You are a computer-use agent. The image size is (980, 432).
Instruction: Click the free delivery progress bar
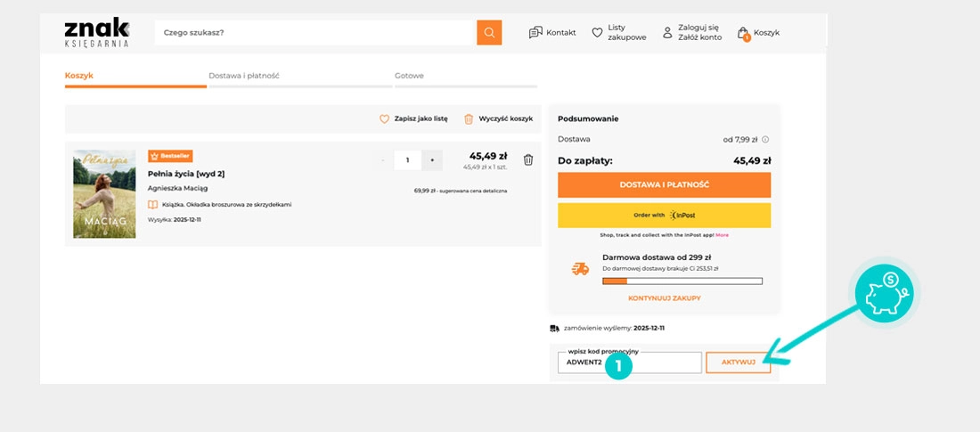coord(682,281)
